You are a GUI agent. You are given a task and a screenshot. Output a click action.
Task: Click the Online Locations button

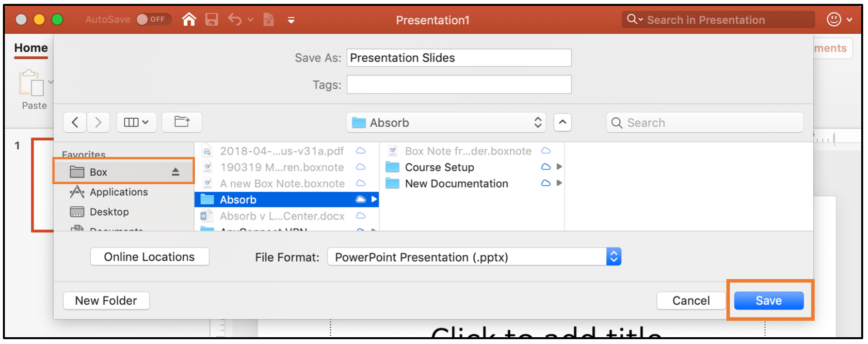click(x=149, y=257)
